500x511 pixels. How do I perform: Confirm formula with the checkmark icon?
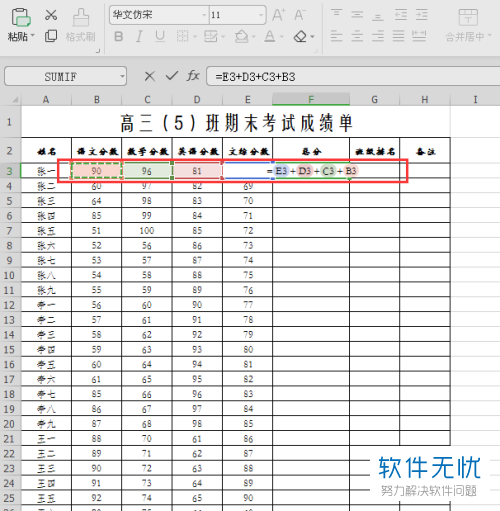[x=172, y=76]
